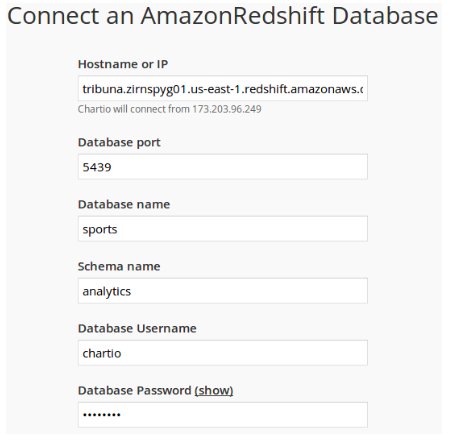The image size is (451, 442).
Task: Focus the Database port field
Action: tap(223, 167)
